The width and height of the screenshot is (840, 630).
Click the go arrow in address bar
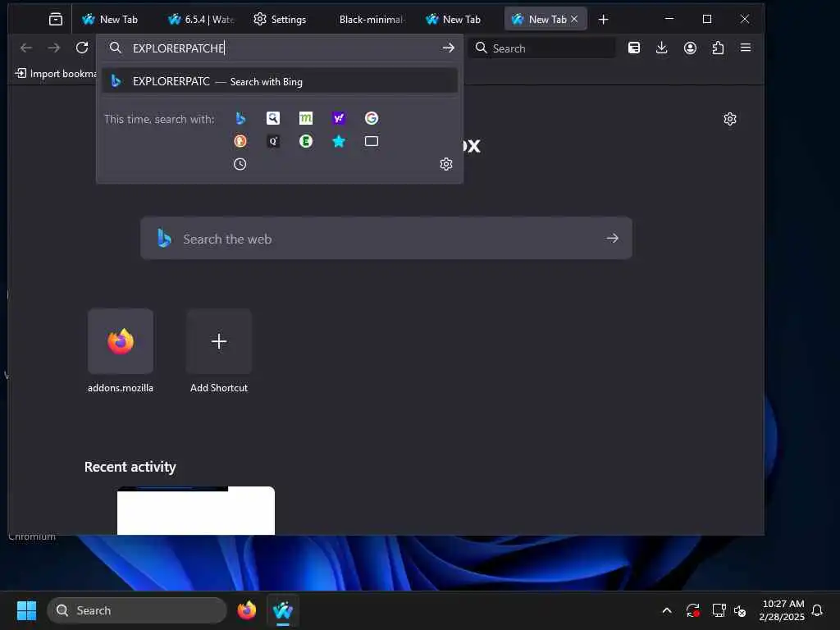coord(449,48)
